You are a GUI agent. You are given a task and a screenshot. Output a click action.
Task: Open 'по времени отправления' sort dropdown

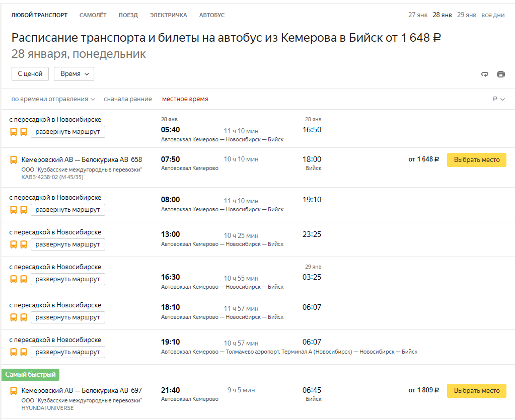click(x=53, y=99)
